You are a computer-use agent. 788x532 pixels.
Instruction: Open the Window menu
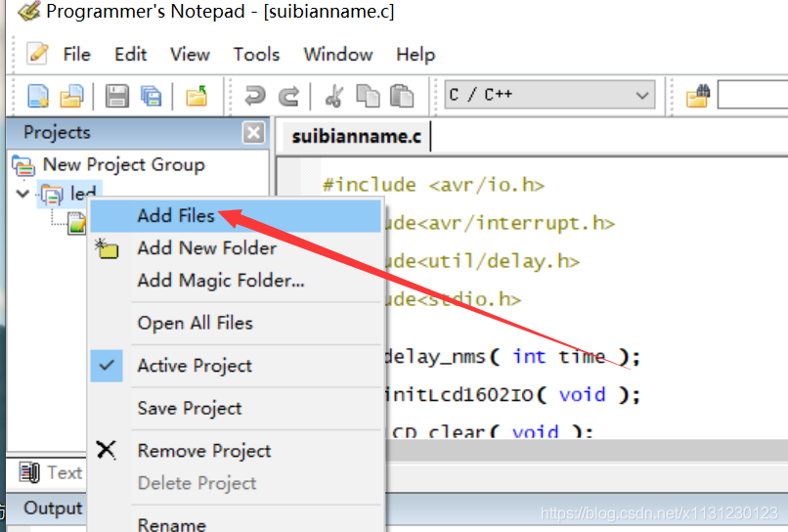pos(337,54)
